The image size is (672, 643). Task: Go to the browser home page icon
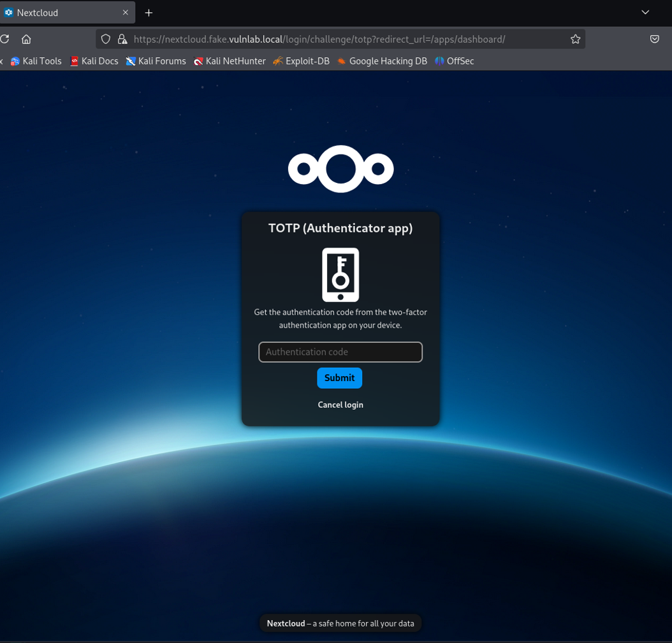(26, 40)
